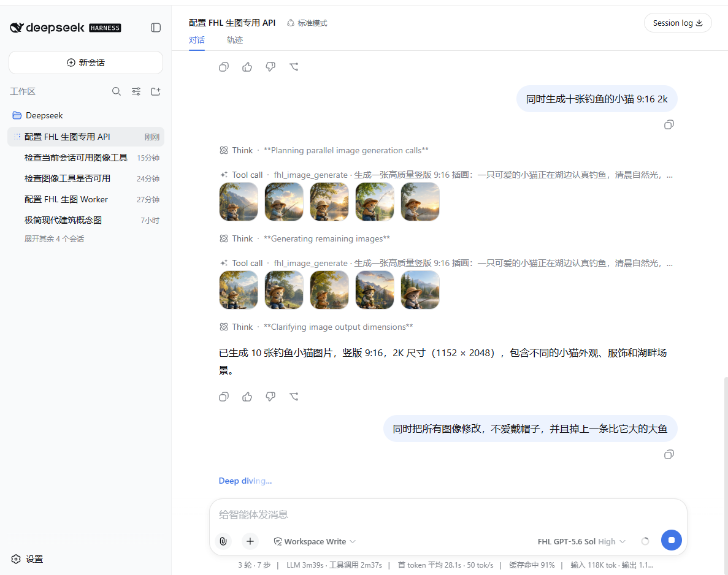Open fifth thumbnail of first image row
Viewport: 728px width, 575px height.
[420, 202]
